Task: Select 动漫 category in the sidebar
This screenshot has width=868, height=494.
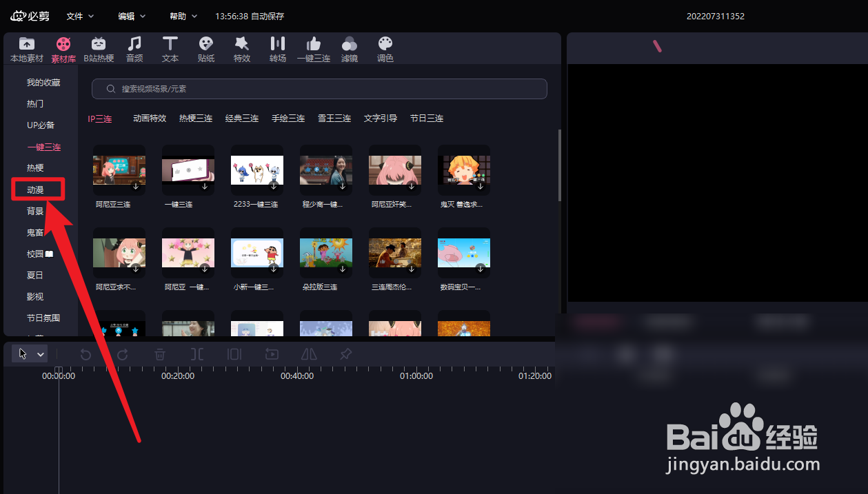Action: tap(35, 189)
